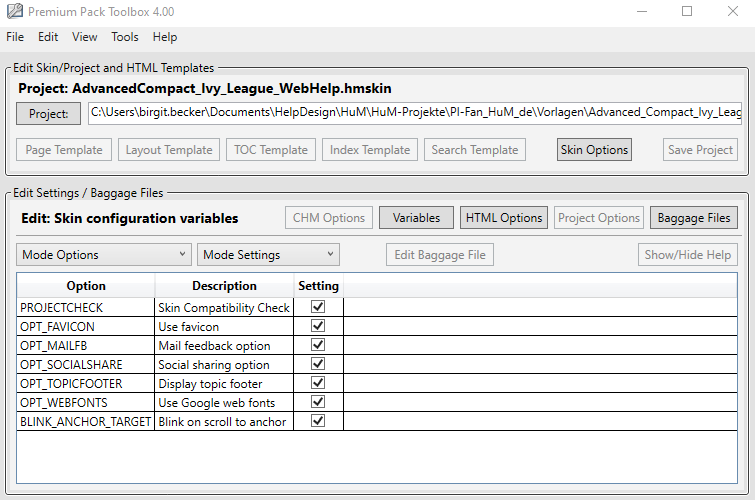This screenshot has width=755, height=500.
Task: Open the Baggage Files section
Action: pos(693,218)
